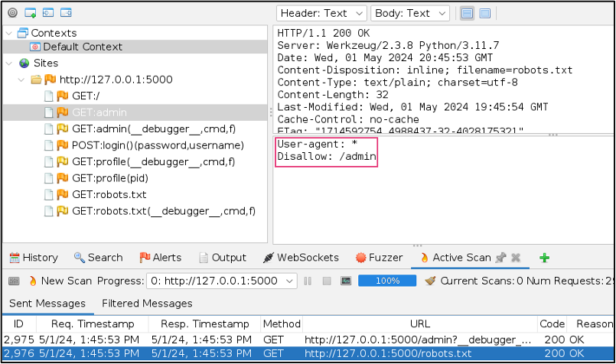Switch to Sent Messages subtab
616x364 pixels.
47,304
